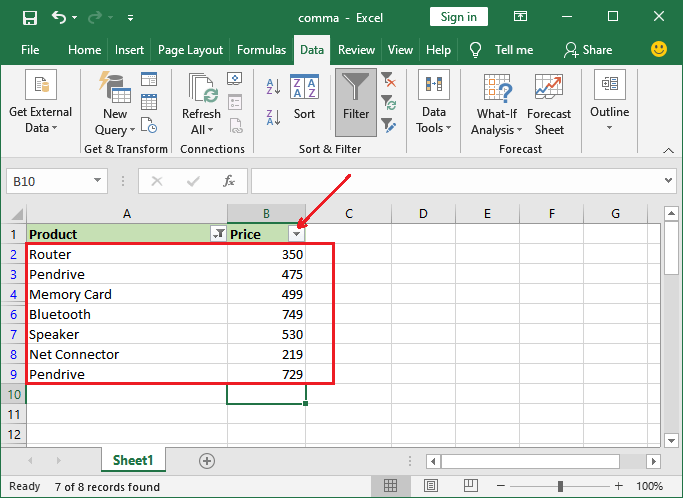The width and height of the screenshot is (683, 498).
Task: Open the Sort dialog
Action: point(304,97)
